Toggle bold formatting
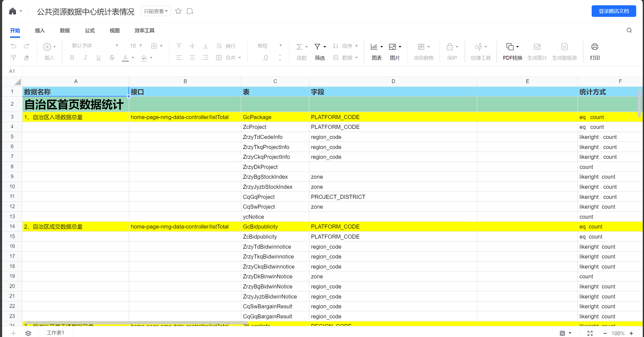Screen dimensions: 644x337 click(x=72, y=58)
